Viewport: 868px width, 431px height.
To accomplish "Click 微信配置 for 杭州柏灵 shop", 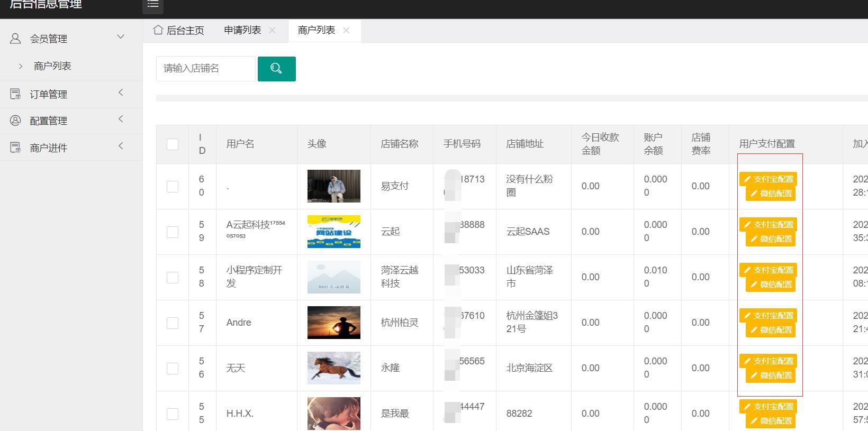I will click(x=771, y=330).
